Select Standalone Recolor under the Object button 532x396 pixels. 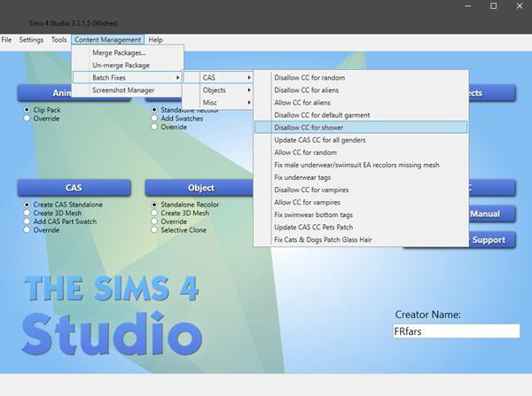(154, 205)
